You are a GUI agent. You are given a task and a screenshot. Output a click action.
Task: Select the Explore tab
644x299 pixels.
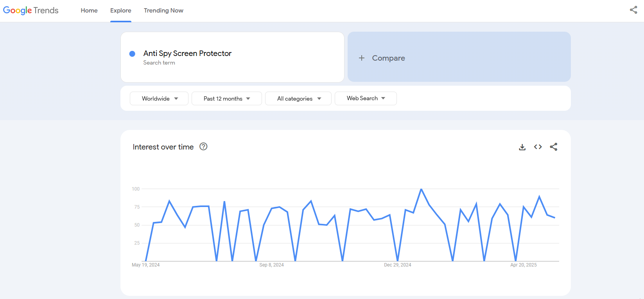(x=121, y=11)
